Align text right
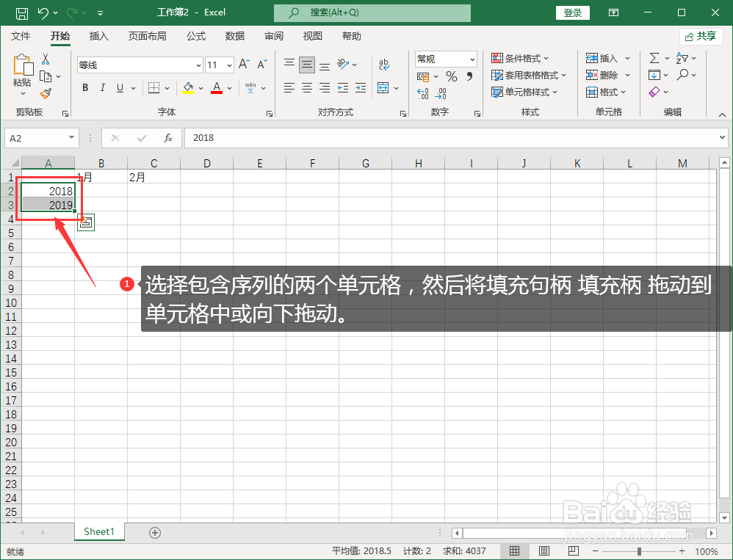The height and width of the screenshot is (560, 733). click(325, 88)
